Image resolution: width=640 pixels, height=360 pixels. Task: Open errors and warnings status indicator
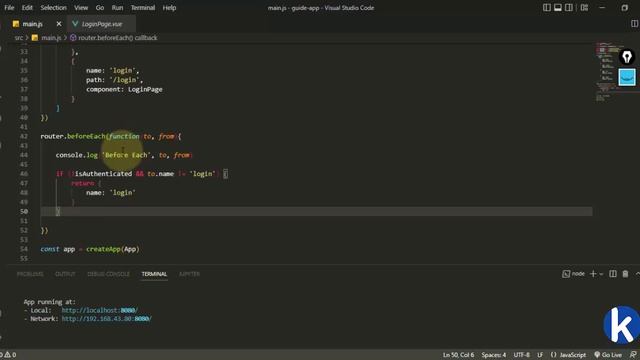8,355
